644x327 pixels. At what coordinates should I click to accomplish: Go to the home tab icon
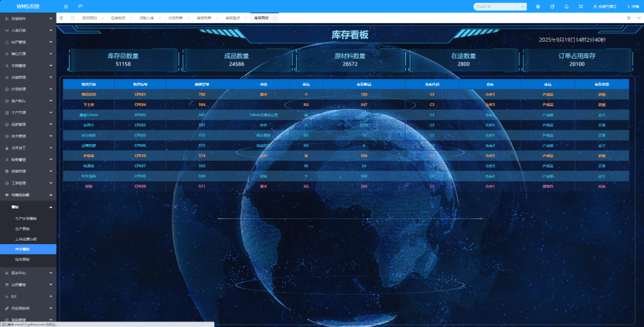click(x=72, y=18)
